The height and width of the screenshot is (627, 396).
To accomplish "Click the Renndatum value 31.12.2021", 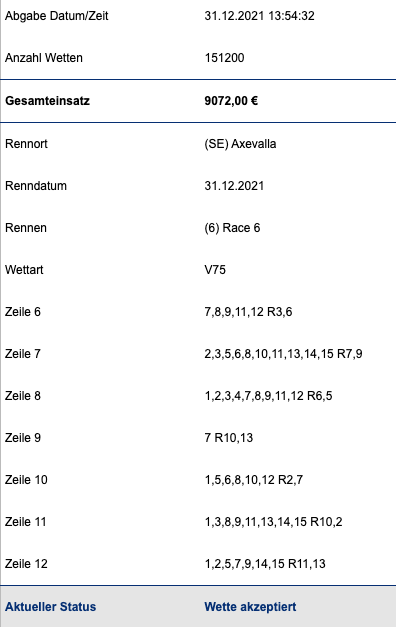I will [234, 186].
